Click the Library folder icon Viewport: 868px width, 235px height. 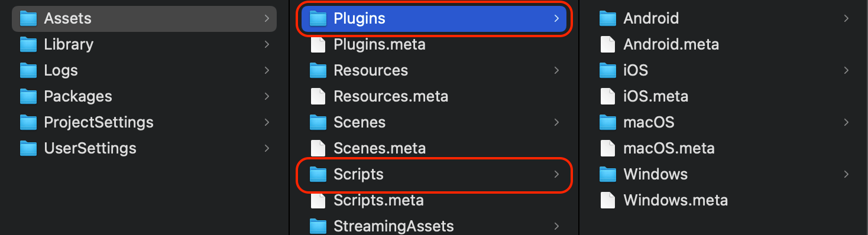(28, 44)
